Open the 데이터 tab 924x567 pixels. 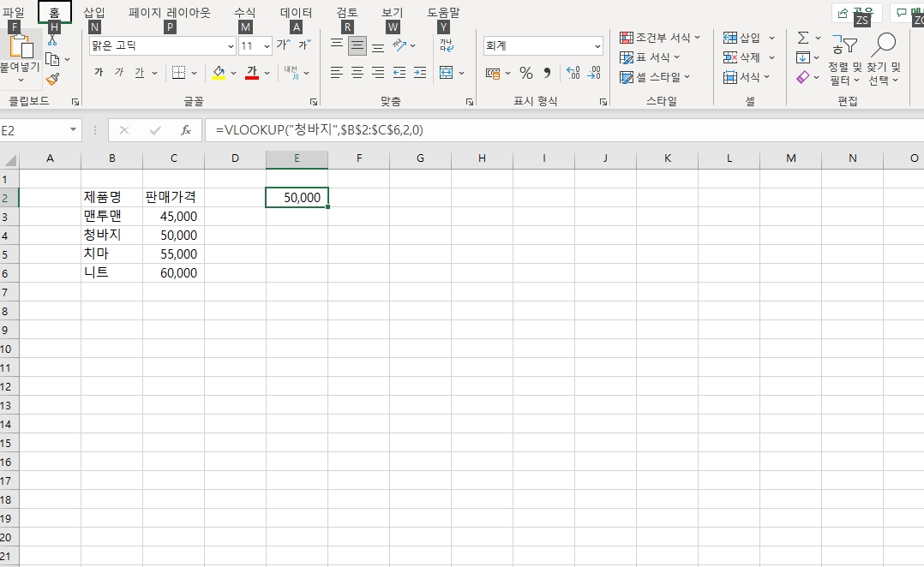pyautogui.click(x=297, y=12)
